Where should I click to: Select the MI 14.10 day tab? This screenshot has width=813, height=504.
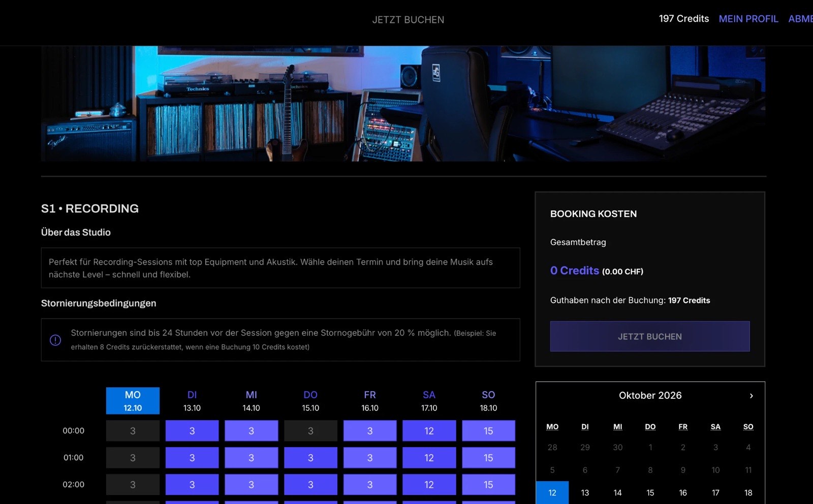point(252,401)
